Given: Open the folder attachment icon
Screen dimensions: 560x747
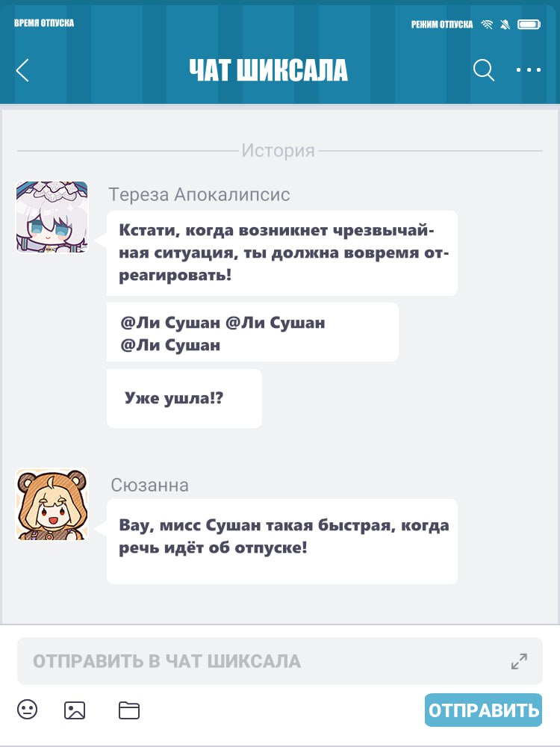Looking at the screenshot, I should 128,710.
